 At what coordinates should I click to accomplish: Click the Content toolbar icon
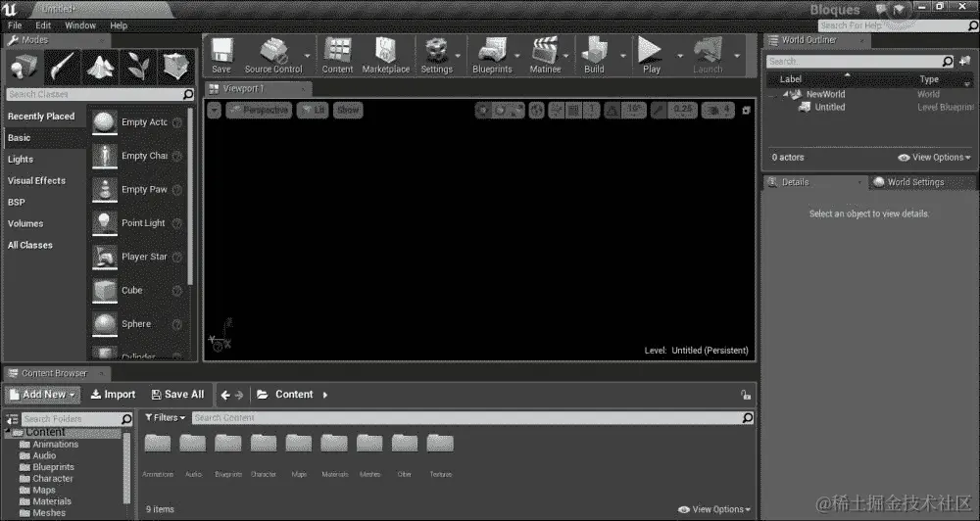[x=337, y=56]
